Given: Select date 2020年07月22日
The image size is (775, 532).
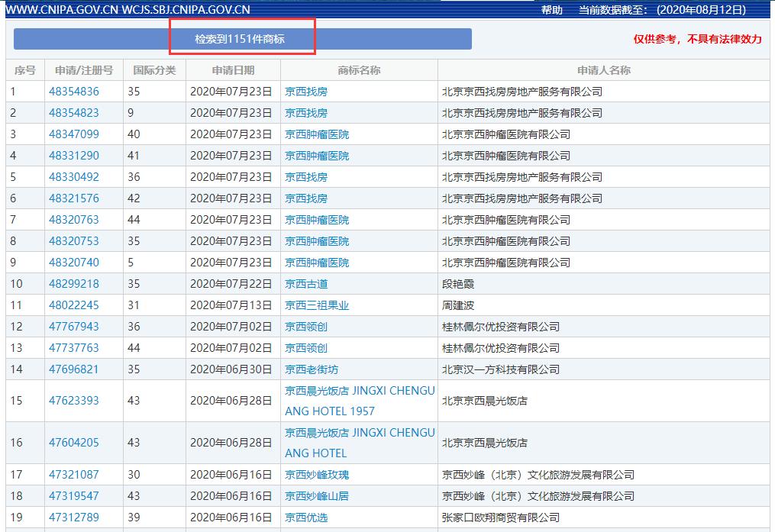Looking at the screenshot, I should (x=231, y=283).
